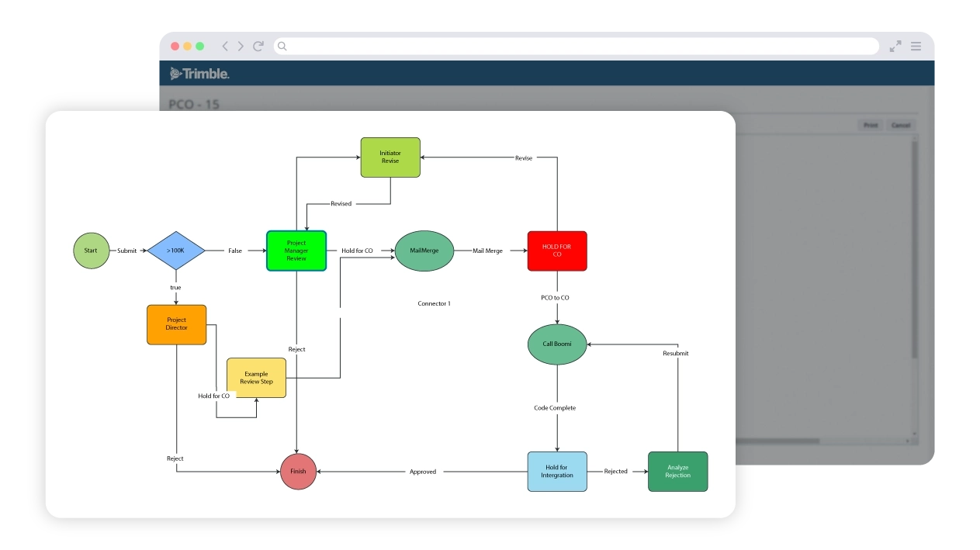
Task: Click the browser back arrow
Action: [225, 47]
